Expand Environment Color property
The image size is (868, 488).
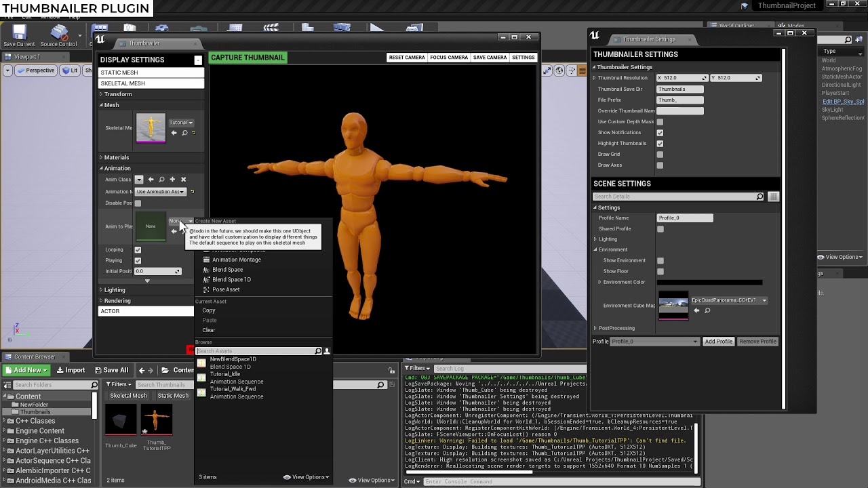(599, 282)
